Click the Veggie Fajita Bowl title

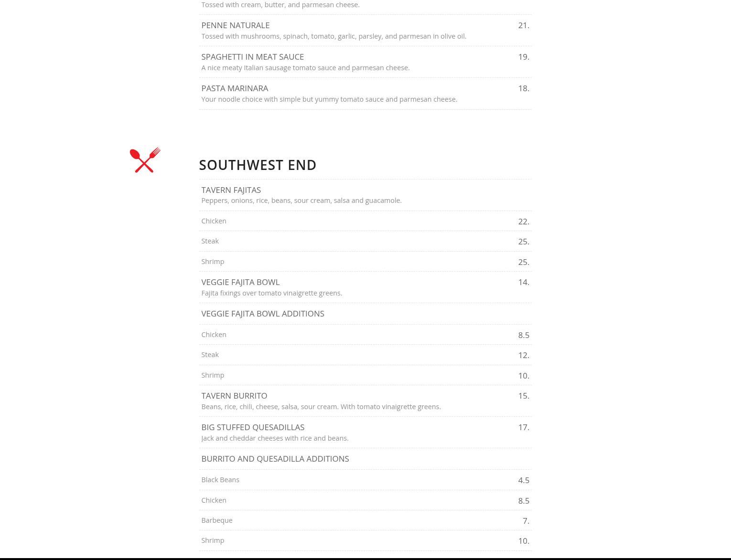240,282
